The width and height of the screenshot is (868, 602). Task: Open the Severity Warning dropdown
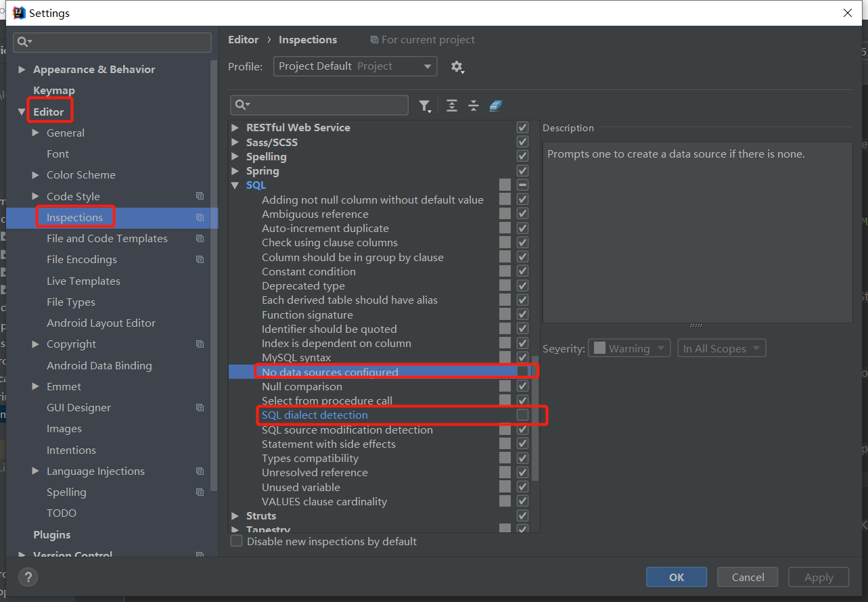coord(629,348)
